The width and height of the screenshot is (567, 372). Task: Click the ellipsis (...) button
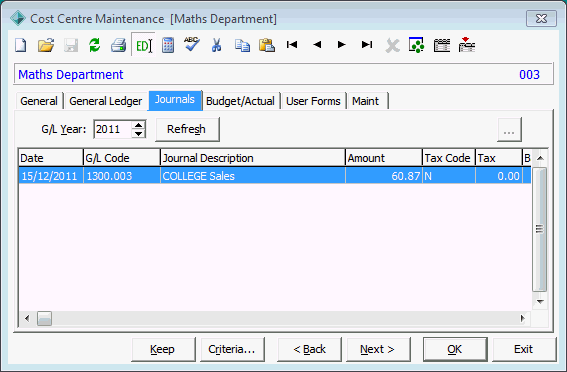pyautogui.click(x=509, y=129)
